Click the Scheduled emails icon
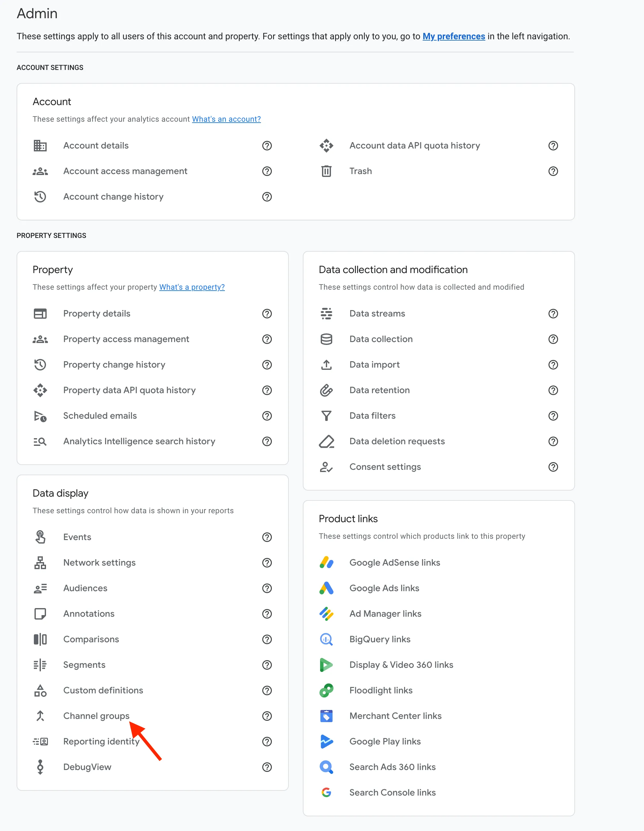Viewport: 644px width, 831px height. [40, 416]
